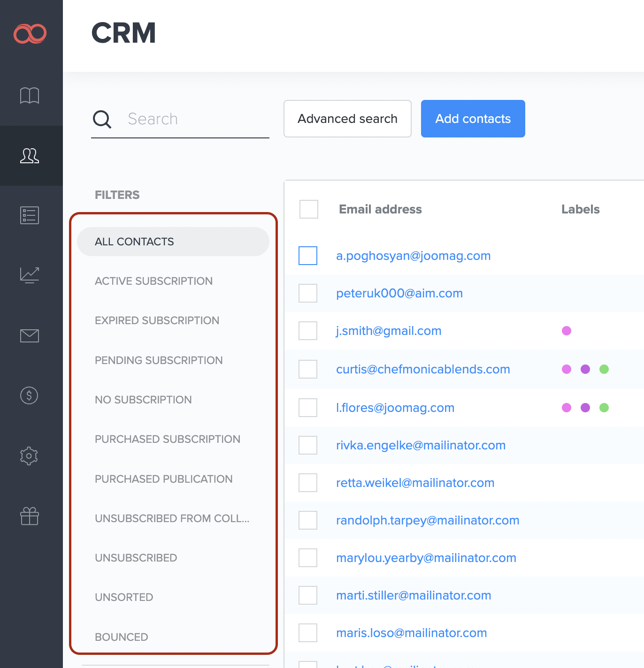Select checkbox next to j.smith@gmail.com
The image size is (644, 668).
point(308,331)
